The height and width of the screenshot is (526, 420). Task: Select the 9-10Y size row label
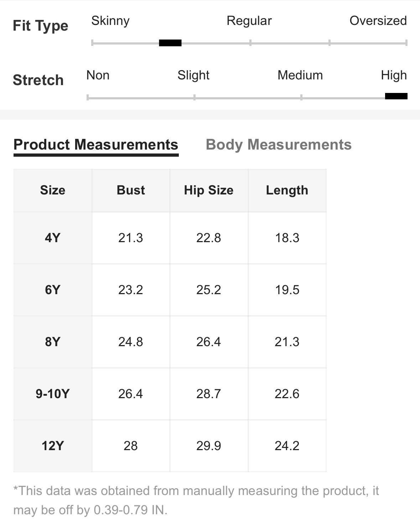tap(53, 394)
